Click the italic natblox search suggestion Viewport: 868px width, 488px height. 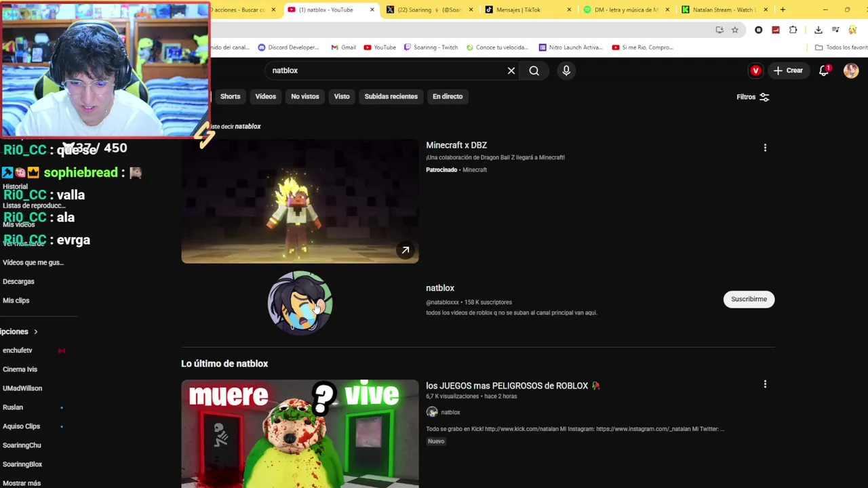coord(248,126)
